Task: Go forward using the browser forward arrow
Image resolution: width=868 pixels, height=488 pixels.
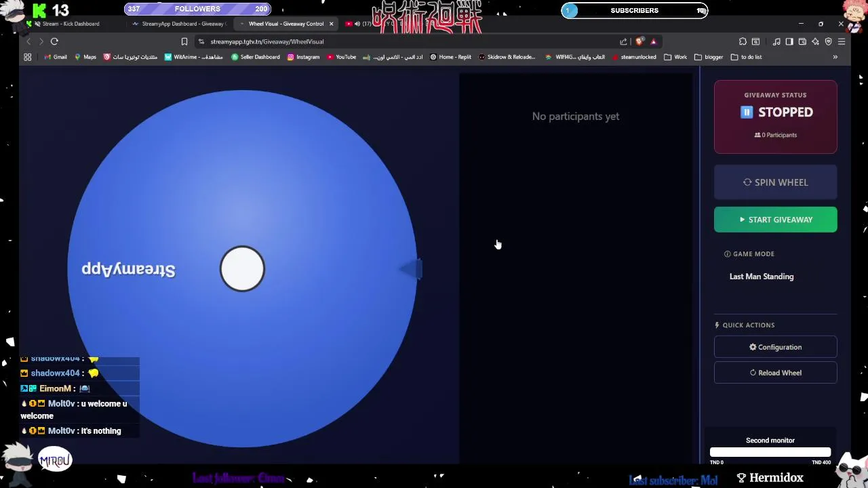Action: tap(41, 41)
